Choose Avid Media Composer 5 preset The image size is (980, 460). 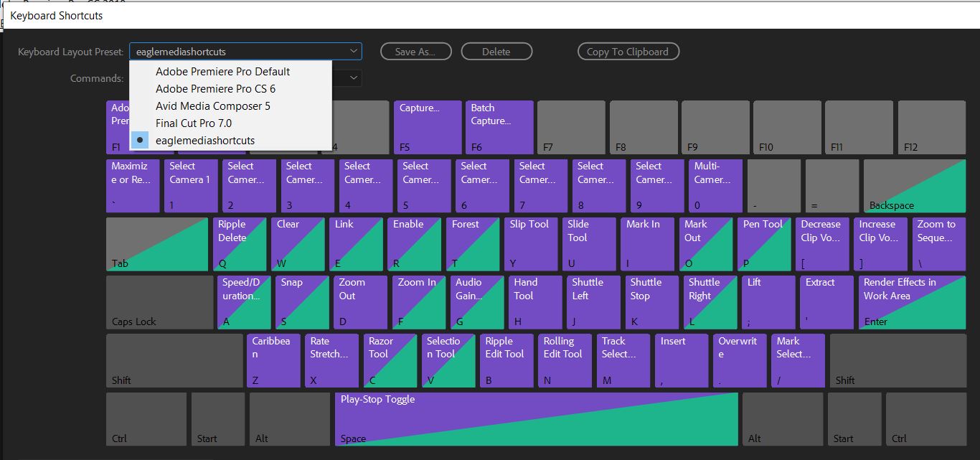[213, 105]
